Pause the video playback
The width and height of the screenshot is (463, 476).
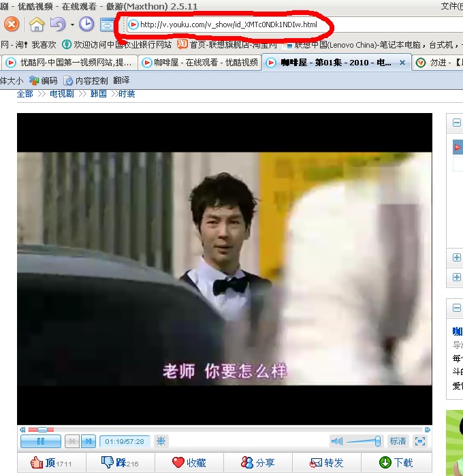[x=41, y=441]
